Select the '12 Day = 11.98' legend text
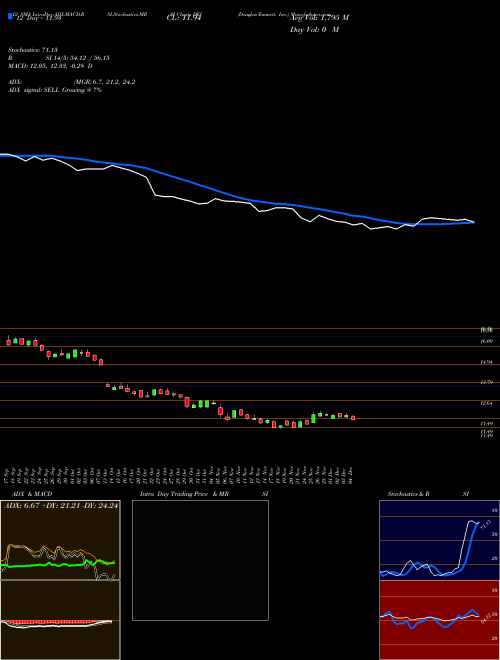500x660 pixels. coord(37,18)
